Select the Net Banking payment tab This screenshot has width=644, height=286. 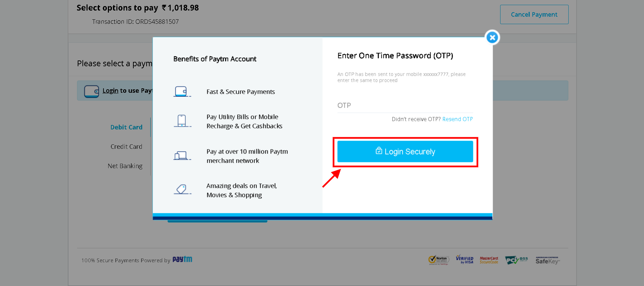tap(125, 166)
